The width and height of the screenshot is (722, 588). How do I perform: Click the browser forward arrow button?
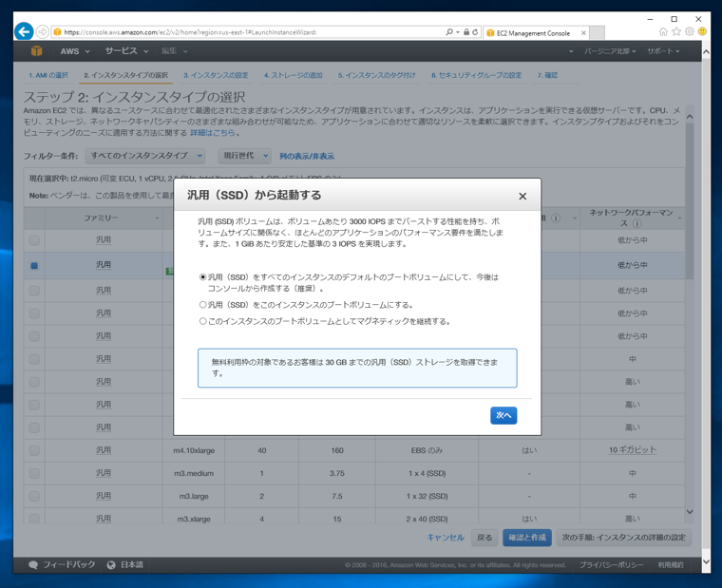pyautogui.click(x=42, y=31)
